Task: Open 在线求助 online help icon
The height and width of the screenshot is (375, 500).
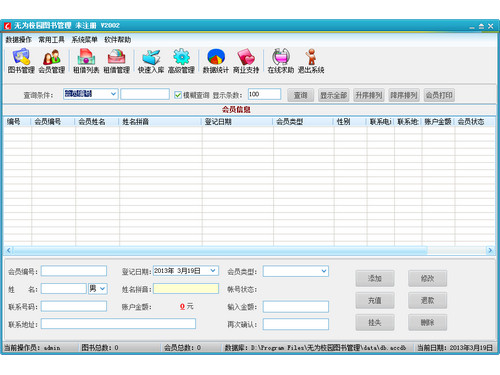Action: pos(281,61)
